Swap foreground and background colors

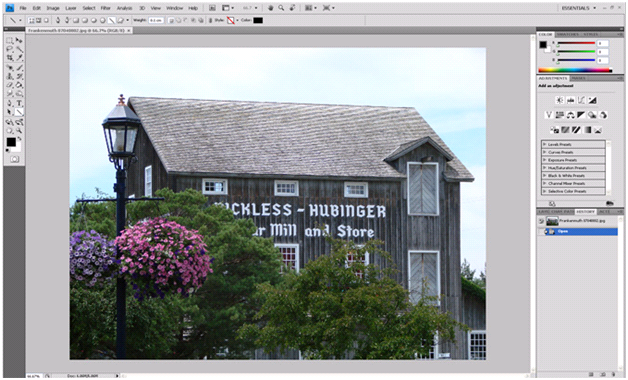pos(19,139)
